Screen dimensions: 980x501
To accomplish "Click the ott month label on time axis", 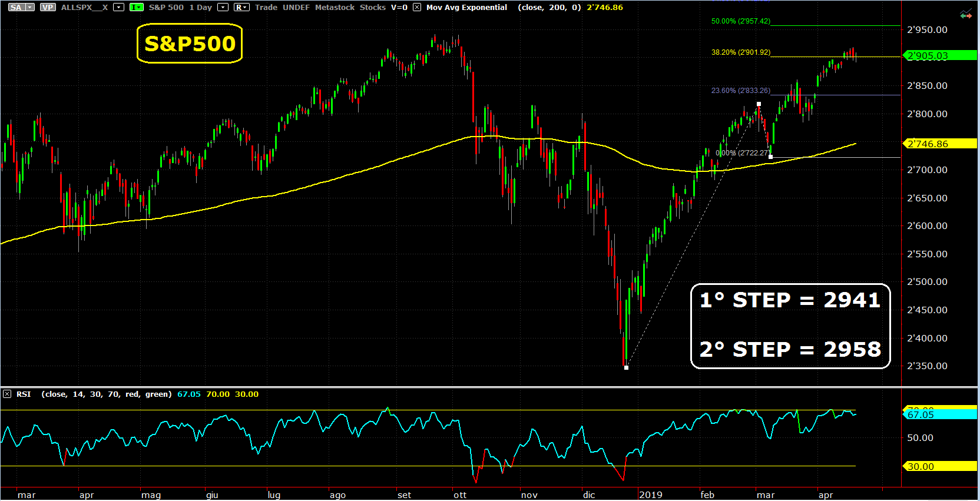I will [x=460, y=495].
